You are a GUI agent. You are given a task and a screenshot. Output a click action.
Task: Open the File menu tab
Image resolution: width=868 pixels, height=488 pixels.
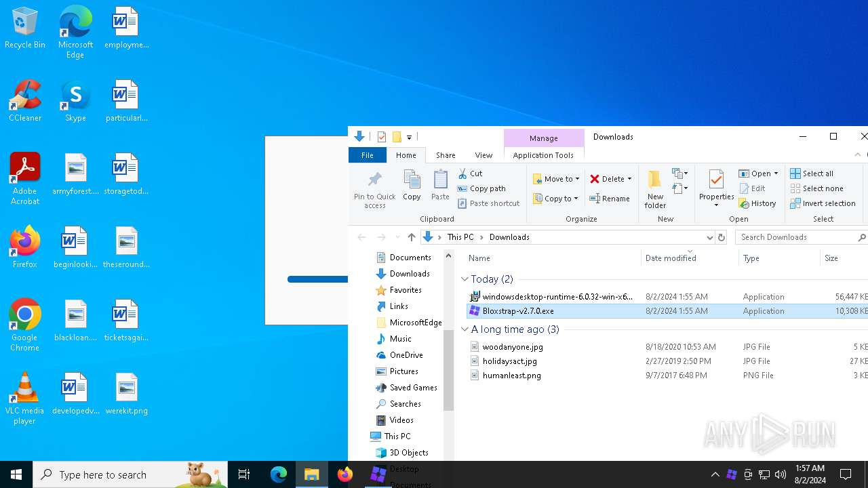pyautogui.click(x=367, y=155)
